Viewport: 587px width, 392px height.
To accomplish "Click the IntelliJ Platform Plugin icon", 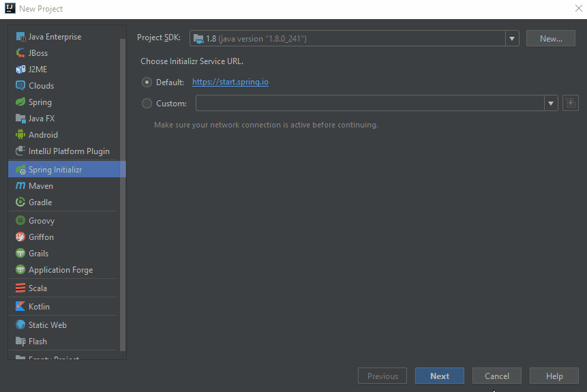I will pyautogui.click(x=20, y=151).
